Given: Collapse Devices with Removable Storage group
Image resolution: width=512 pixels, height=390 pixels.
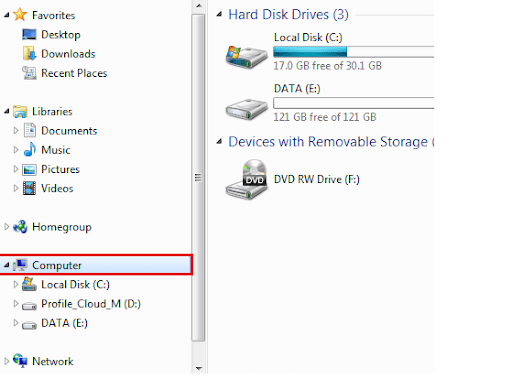Looking at the screenshot, I should click(219, 142).
